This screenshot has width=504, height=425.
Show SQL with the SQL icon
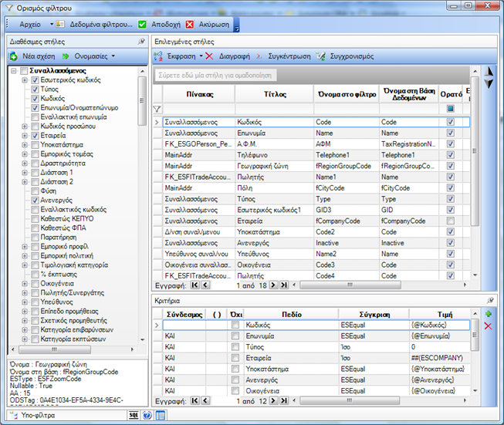134,415
